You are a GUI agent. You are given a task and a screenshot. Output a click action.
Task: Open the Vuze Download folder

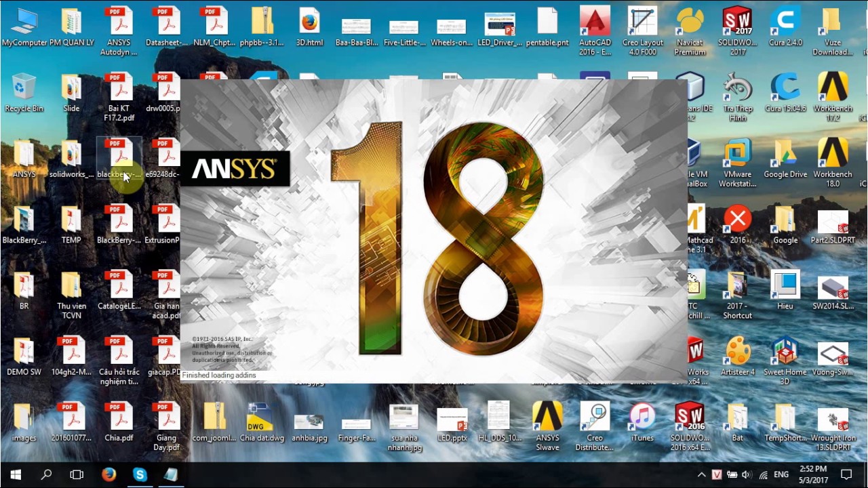[x=833, y=31]
